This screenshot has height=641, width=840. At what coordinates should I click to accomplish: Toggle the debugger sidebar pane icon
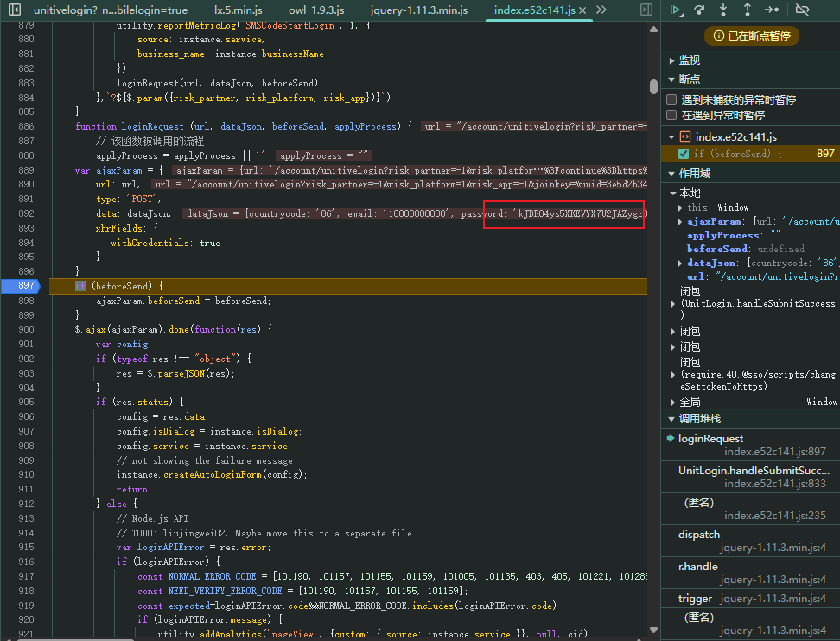pos(646,10)
